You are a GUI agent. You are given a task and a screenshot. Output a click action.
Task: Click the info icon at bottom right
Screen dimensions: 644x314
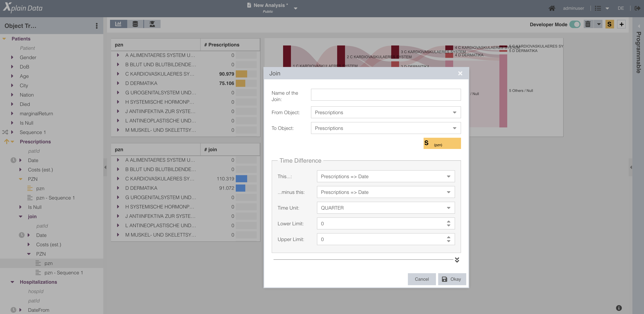pyautogui.click(x=619, y=308)
